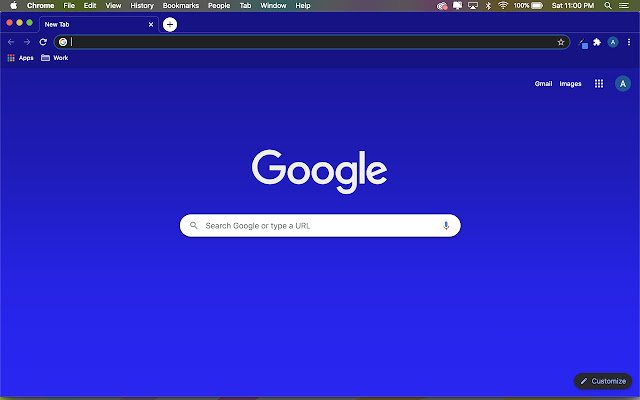Screen dimensions: 640x400
Task: Bookmark this page with the star icon
Action: tap(561, 42)
